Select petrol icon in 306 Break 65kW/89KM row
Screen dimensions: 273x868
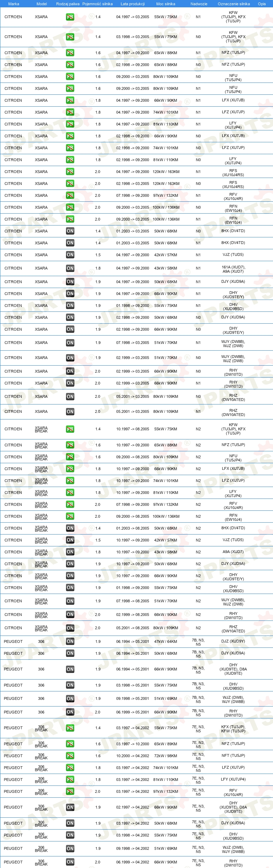point(70,744)
